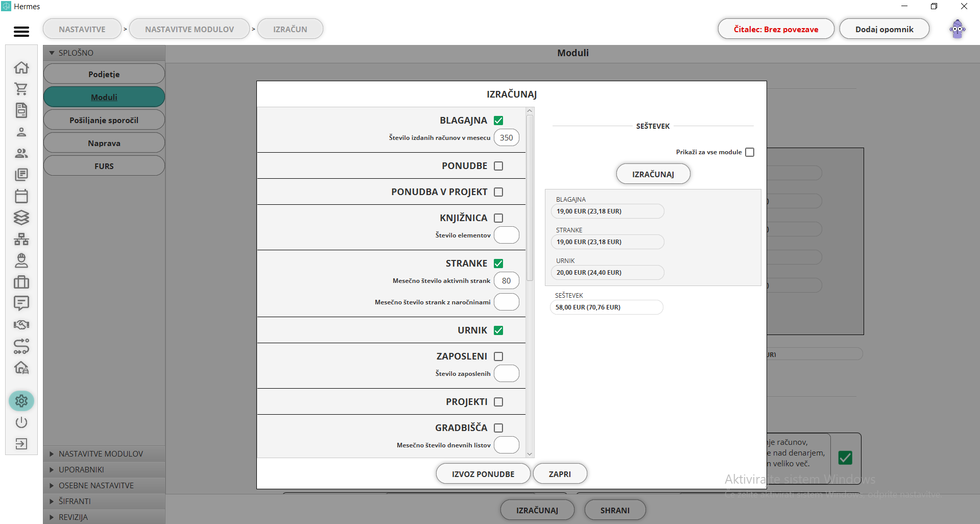Click the SHRANI button at bottom

pos(615,510)
